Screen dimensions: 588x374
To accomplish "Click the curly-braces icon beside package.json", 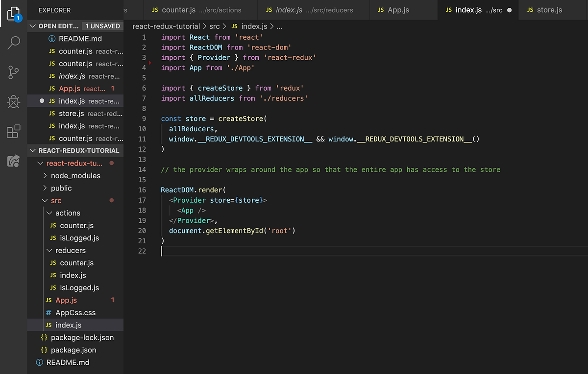I will coord(44,350).
